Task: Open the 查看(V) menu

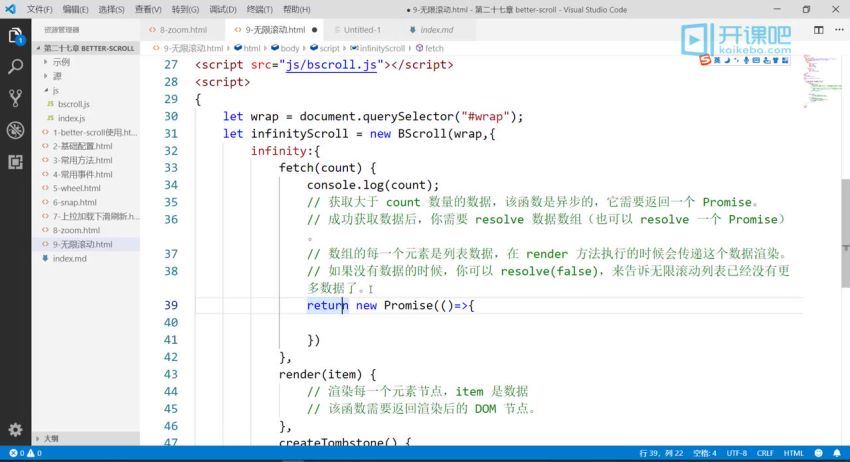Action: [x=148, y=9]
